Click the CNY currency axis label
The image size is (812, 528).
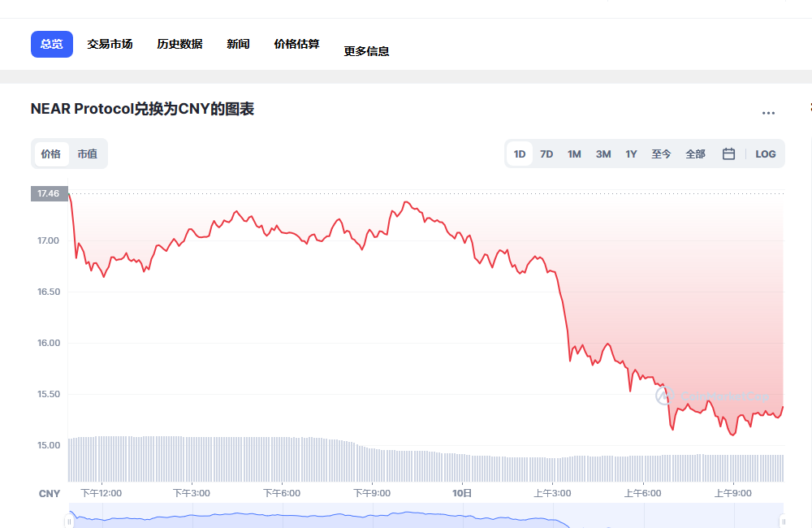[x=50, y=494]
